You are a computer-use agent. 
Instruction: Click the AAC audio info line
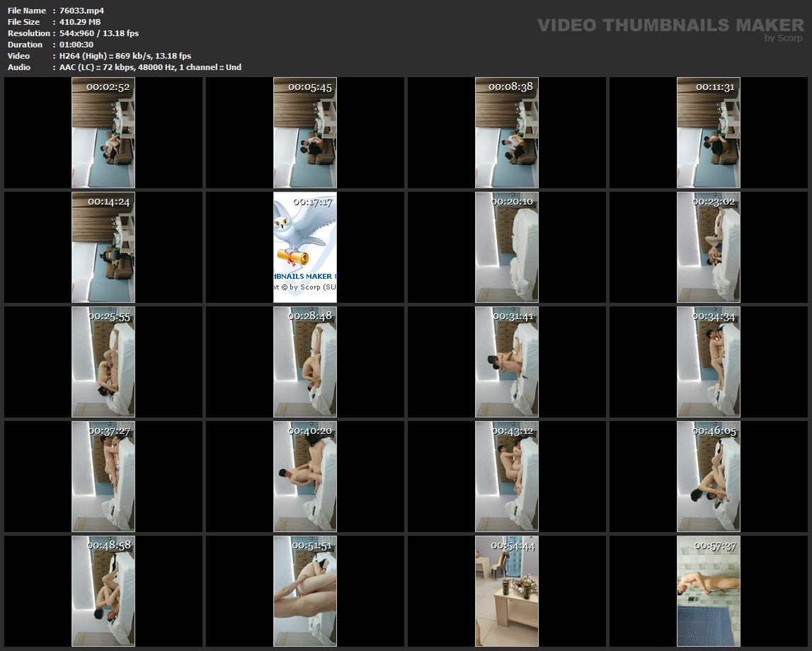tap(150, 67)
